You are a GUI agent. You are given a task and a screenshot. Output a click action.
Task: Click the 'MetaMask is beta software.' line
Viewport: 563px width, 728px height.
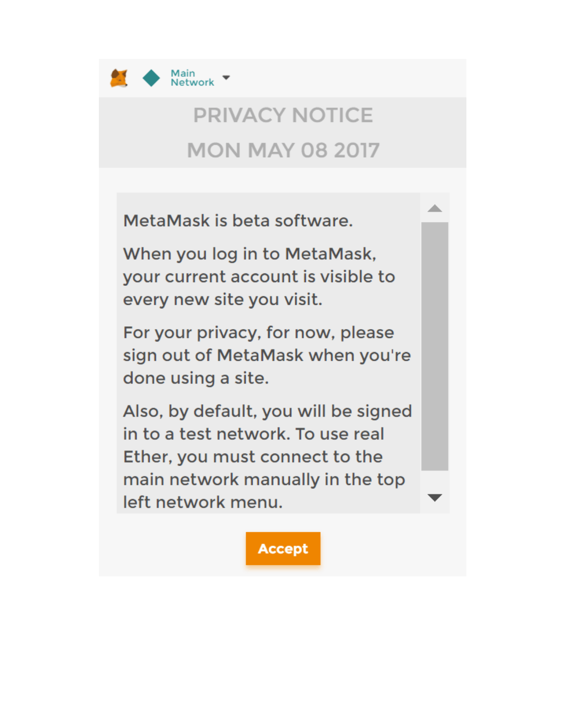point(238,221)
